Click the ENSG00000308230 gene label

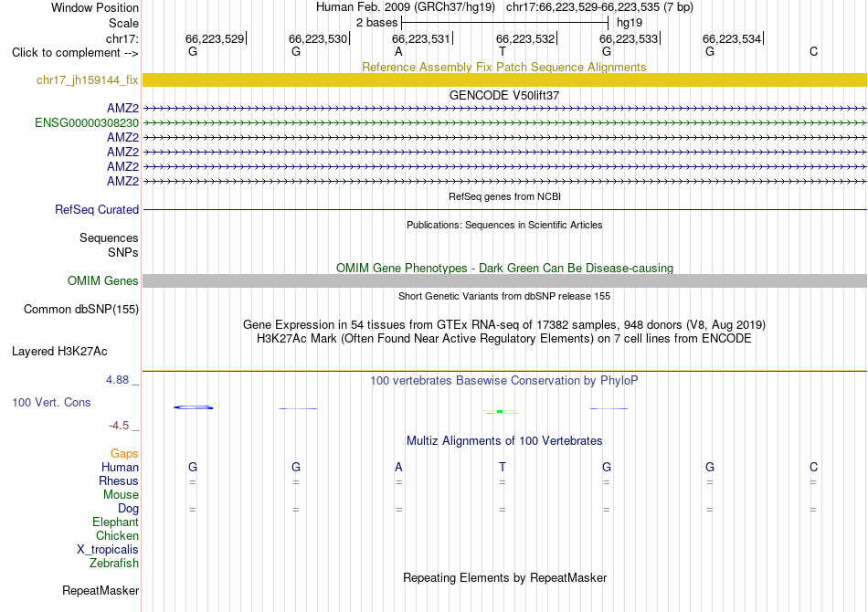(87, 122)
